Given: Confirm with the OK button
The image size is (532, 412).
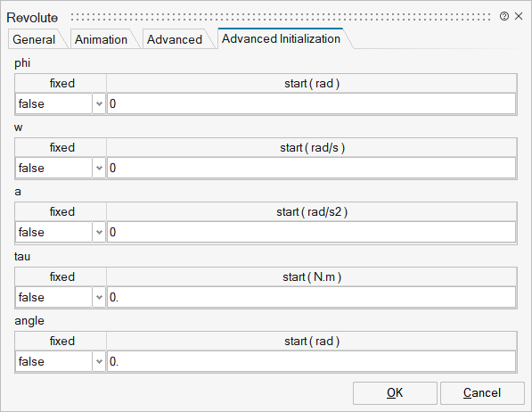Looking at the screenshot, I should click(x=395, y=393).
